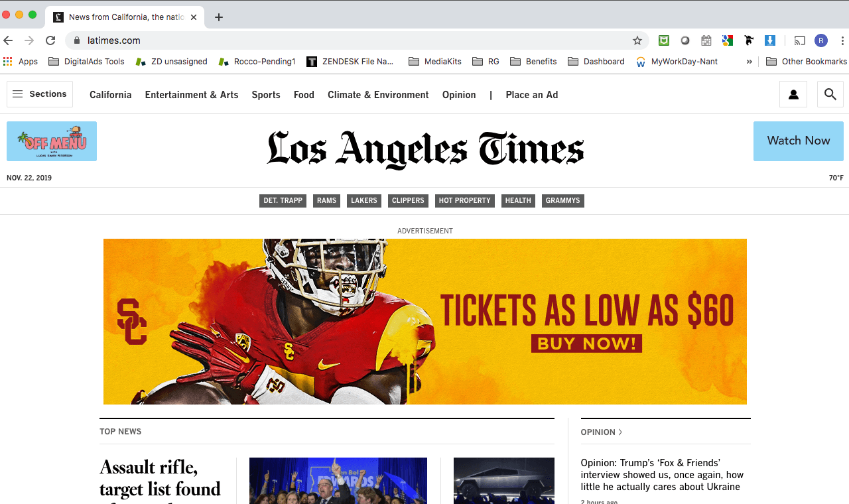
Task: Go to Entertainment & Arts section
Action: [x=192, y=95]
